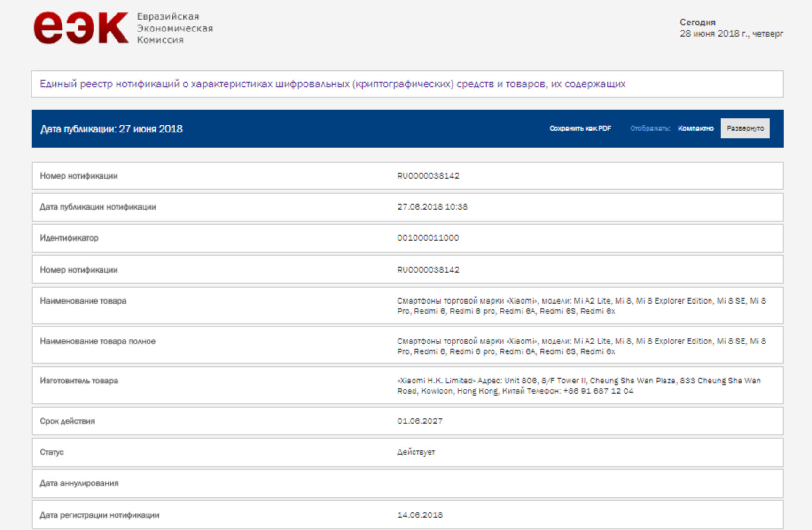Click the Срок действия label
The width and height of the screenshot is (812, 530).
tap(67, 421)
